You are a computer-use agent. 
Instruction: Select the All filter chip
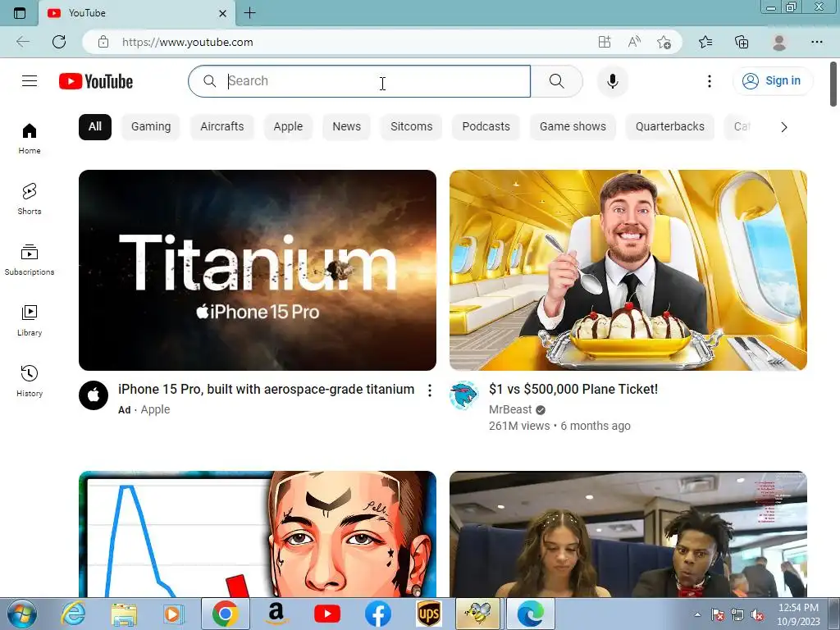(95, 127)
